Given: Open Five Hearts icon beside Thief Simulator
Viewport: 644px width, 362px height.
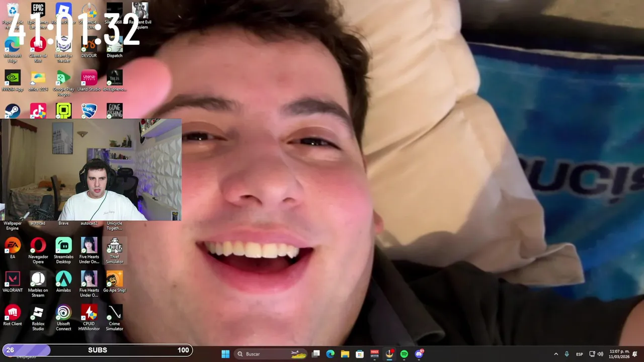Looking at the screenshot, I should [x=89, y=251].
